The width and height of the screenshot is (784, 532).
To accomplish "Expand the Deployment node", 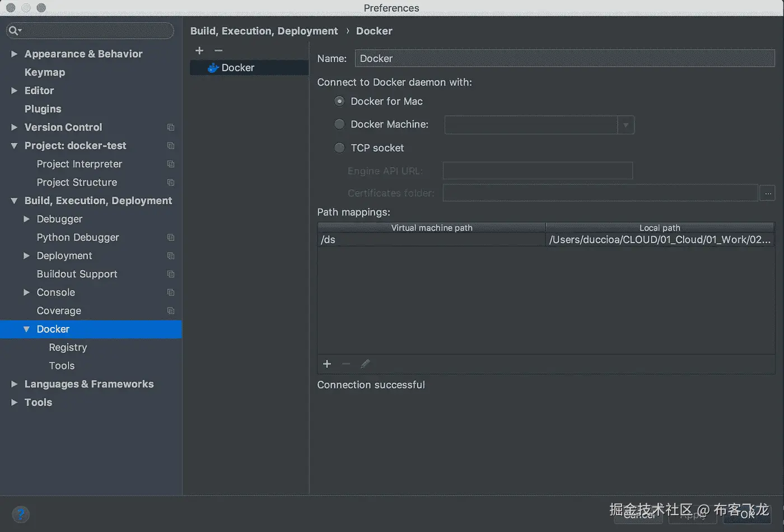I will coord(26,256).
